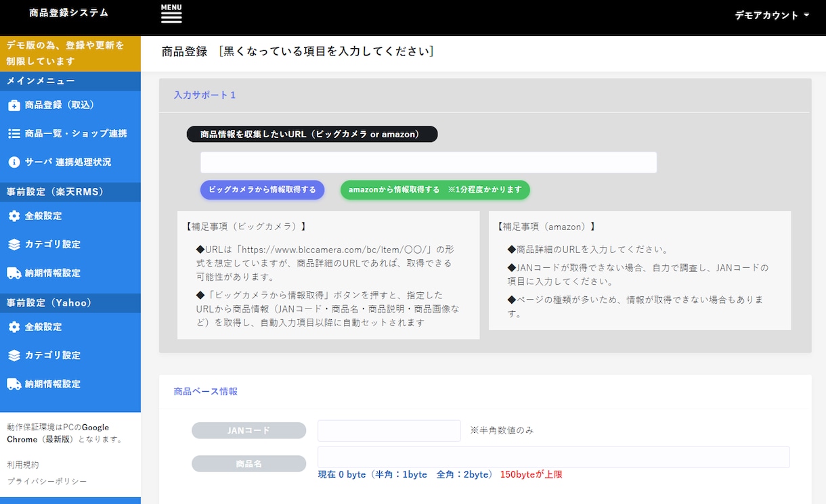Click the 【補足事項（ビッグカメラ）】 heading
This screenshot has width=826, height=504.
click(x=245, y=227)
